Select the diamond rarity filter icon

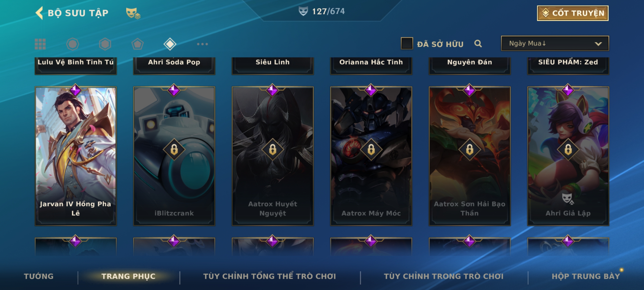coord(170,44)
